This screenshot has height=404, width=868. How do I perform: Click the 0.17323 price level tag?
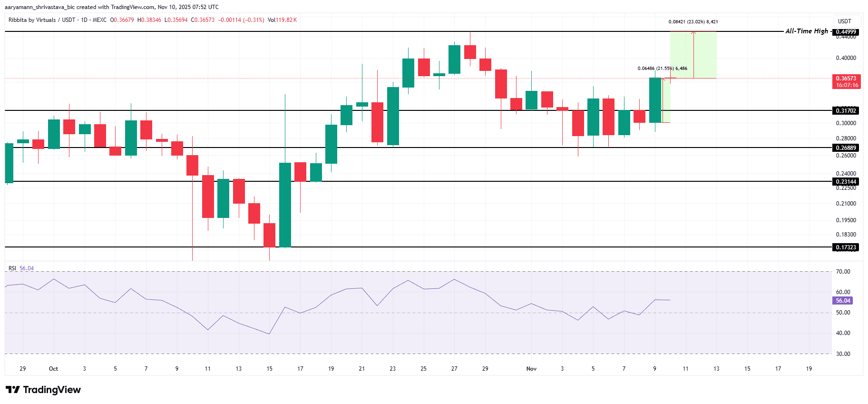tap(846, 247)
